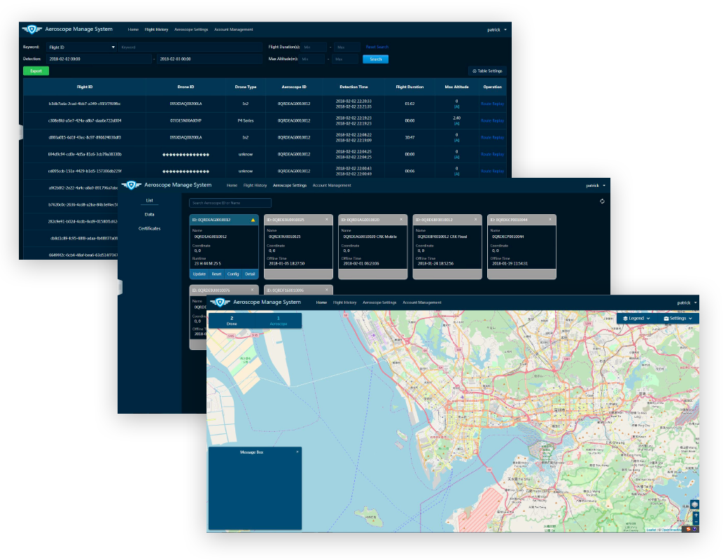Expand the map Settings dropdown
The width and height of the screenshot is (728, 560).
[678, 318]
